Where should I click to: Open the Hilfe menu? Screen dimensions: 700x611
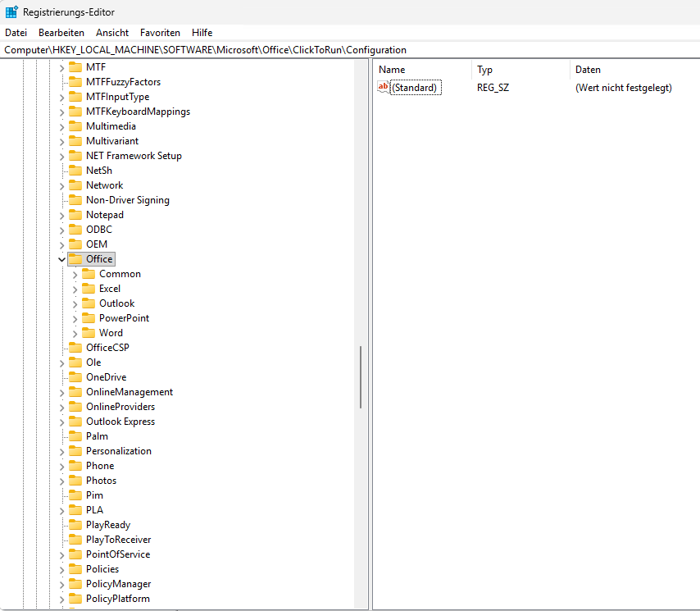point(202,33)
